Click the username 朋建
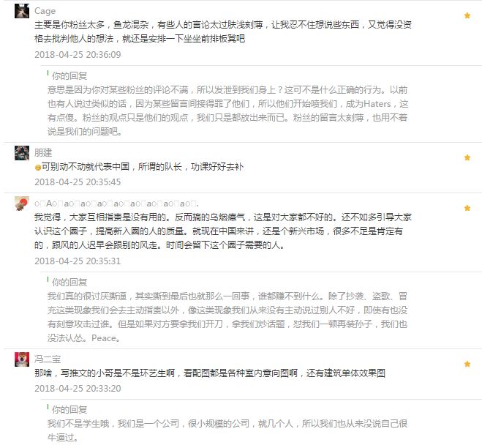482x448 pixels. pos(43,152)
